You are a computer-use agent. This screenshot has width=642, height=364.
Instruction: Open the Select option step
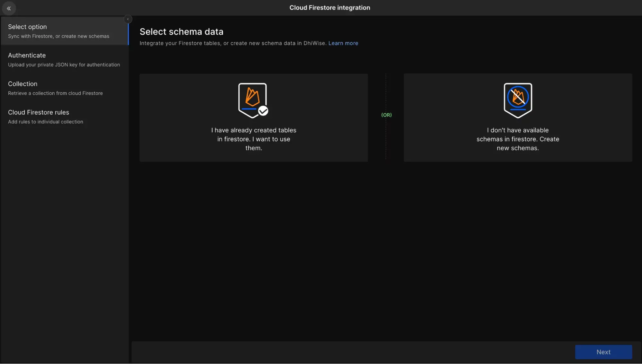point(27,27)
